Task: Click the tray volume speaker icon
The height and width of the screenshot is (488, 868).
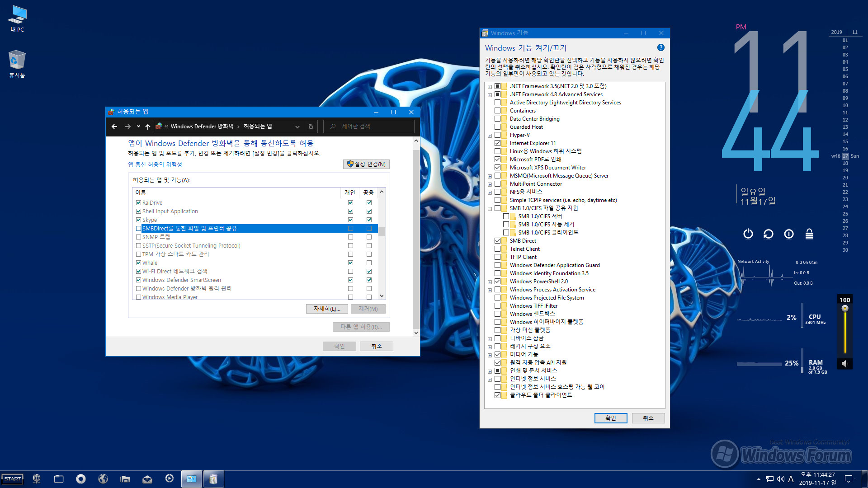Action: (x=780, y=479)
